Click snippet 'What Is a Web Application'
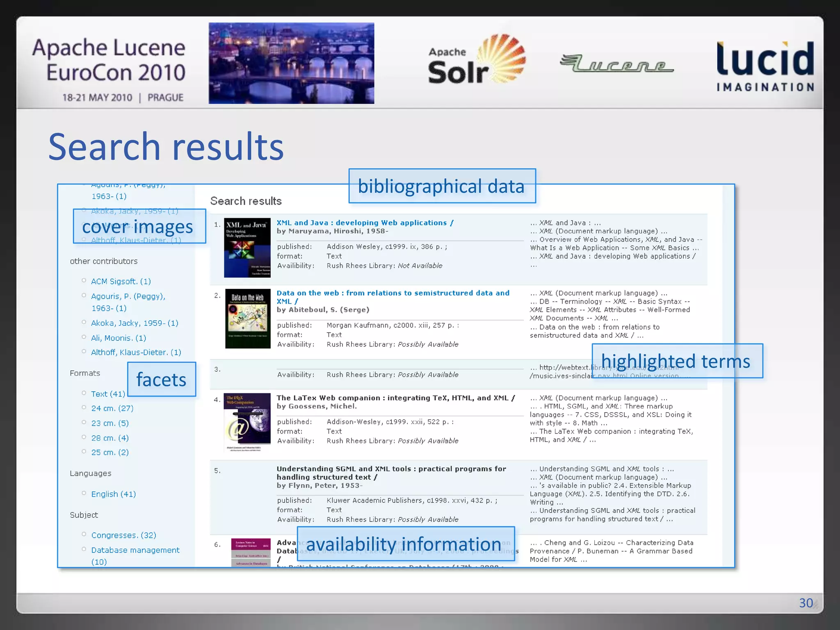Screen dimensions: 840x630 pyautogui.click(x=575, y=248)
